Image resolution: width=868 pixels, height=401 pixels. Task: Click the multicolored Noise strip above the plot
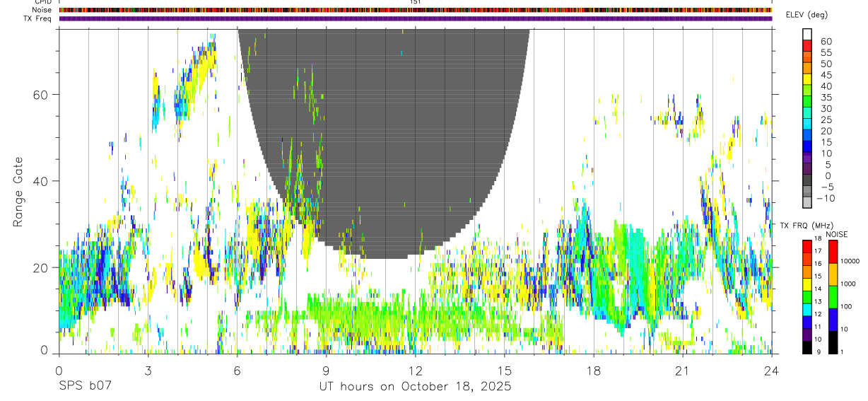[x=416, y=10]
